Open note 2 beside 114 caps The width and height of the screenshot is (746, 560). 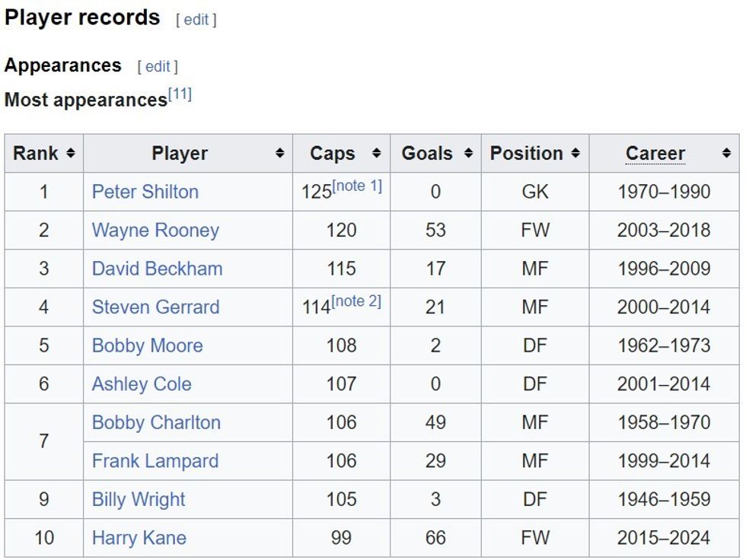[x=356, y=301]
